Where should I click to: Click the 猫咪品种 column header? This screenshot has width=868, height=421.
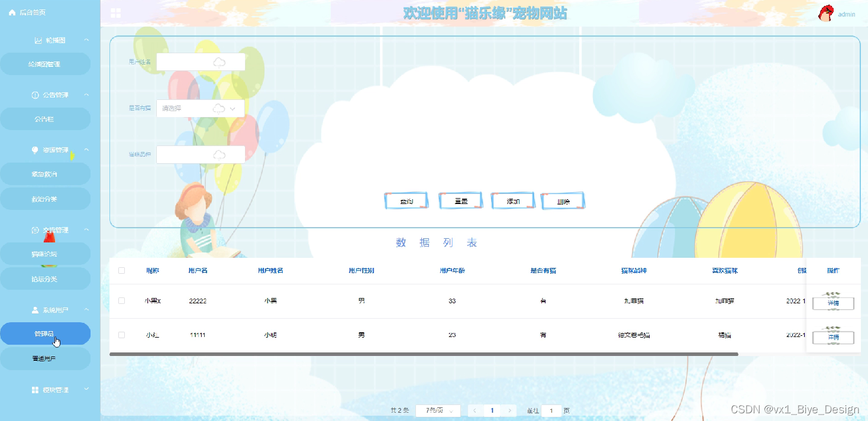(634, 271)
